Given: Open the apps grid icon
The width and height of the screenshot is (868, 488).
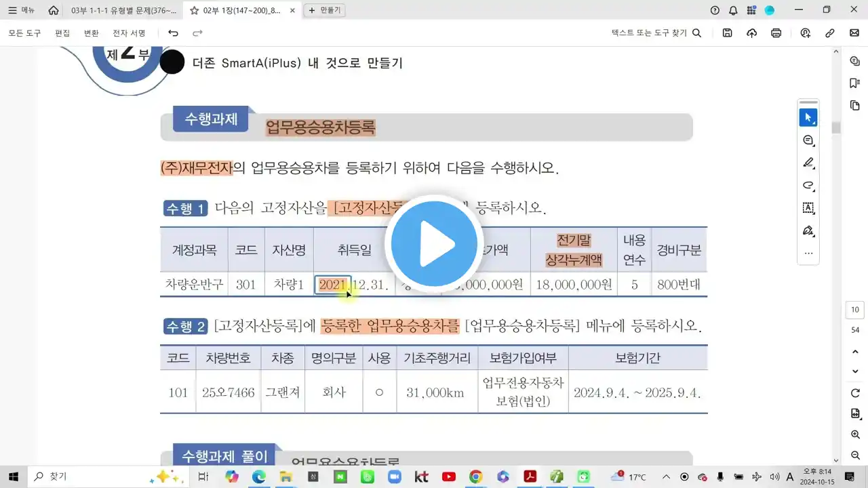Looking at the screenshot, I should pyautogui.click(x=751, y=10).
